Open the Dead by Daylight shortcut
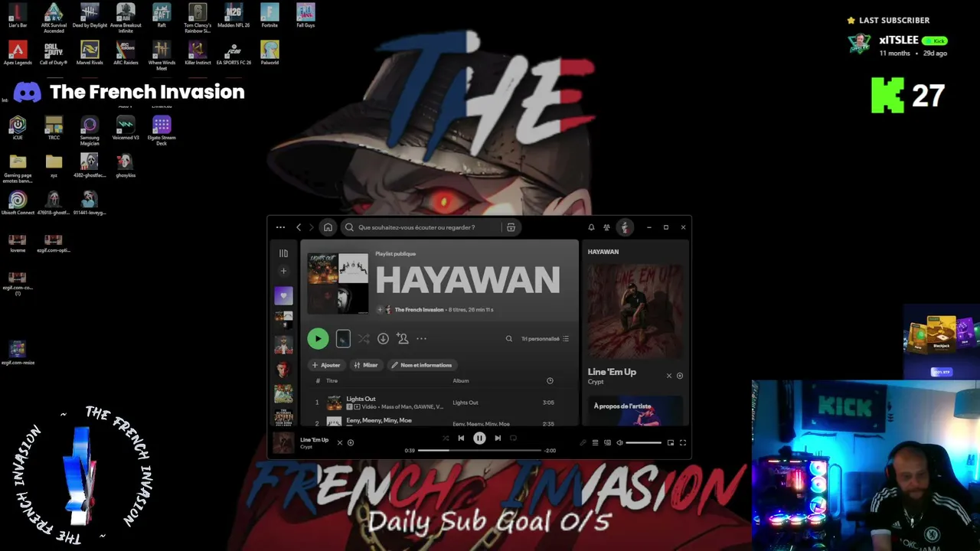 pos(90,15)
